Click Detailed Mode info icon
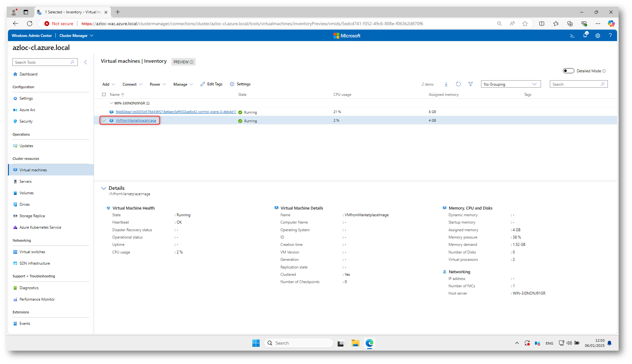The height and width of the screenshot is (364, 632). point(604,71)
